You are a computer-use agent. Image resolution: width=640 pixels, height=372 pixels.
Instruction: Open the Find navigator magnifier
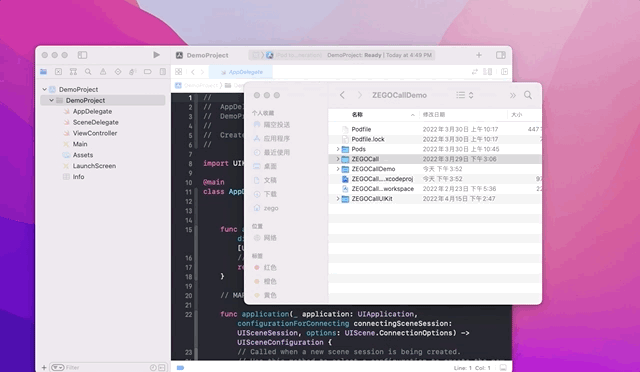[x=88, y=72]
